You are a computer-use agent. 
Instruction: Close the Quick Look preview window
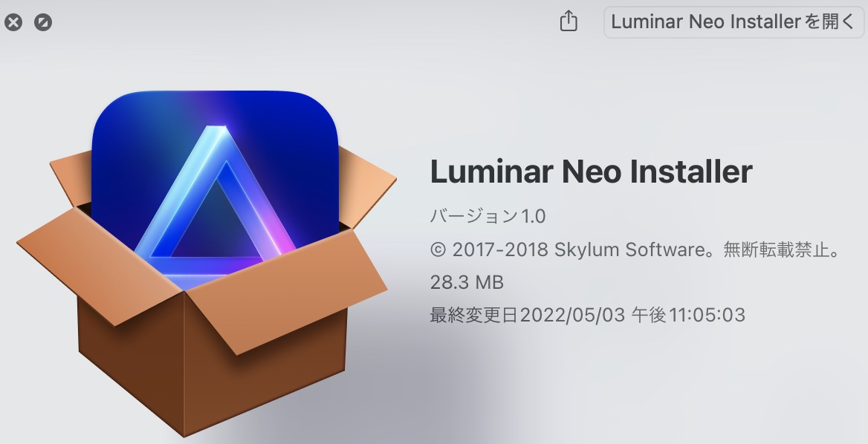pyautogui.click(x=13, y=23)
